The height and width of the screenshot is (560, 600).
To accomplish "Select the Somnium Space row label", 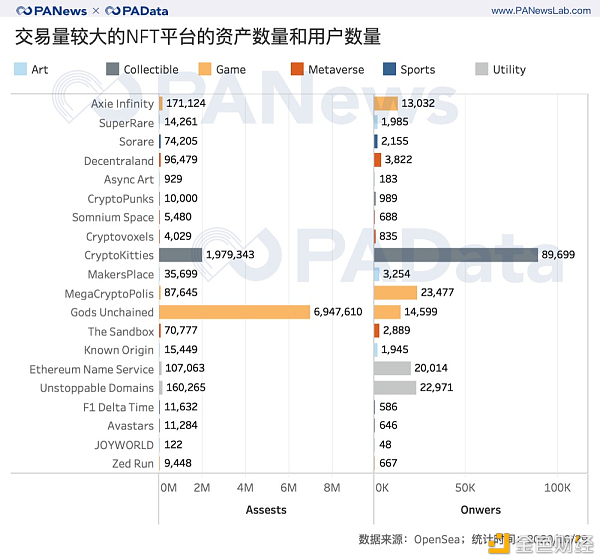I will coord(113,217).
